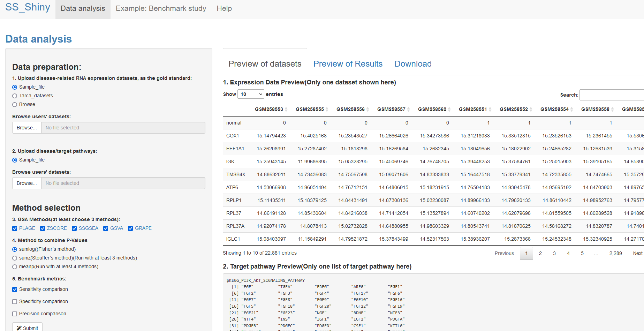Image resolution: width=644 pixels, height=331 pixels.
Task: Toggle the GRAPE method checkbox
Action: tap(130, 228)
